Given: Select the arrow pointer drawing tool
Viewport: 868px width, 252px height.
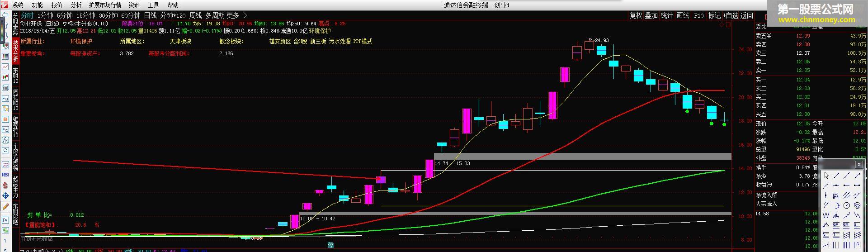Looking at the screenshot, I should pos(826,175).
